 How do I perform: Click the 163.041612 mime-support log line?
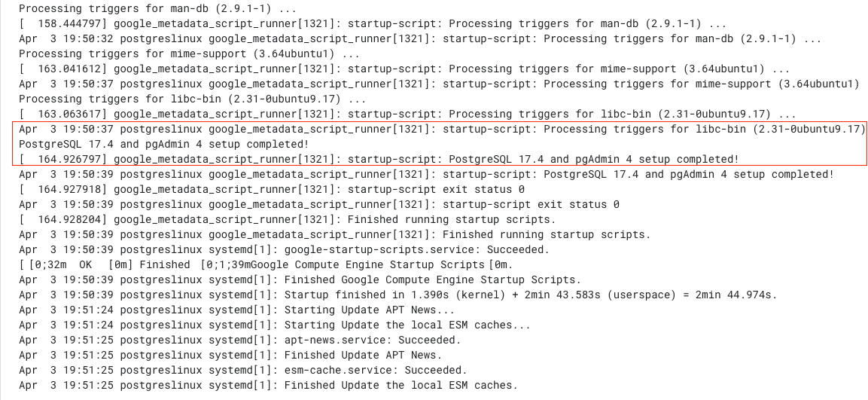coord(404,69)
